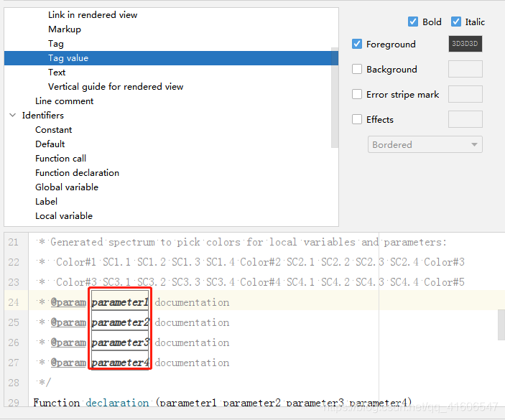Select the Tag tree item
Screen dimensions: 505x420
[x=56, y=44]
